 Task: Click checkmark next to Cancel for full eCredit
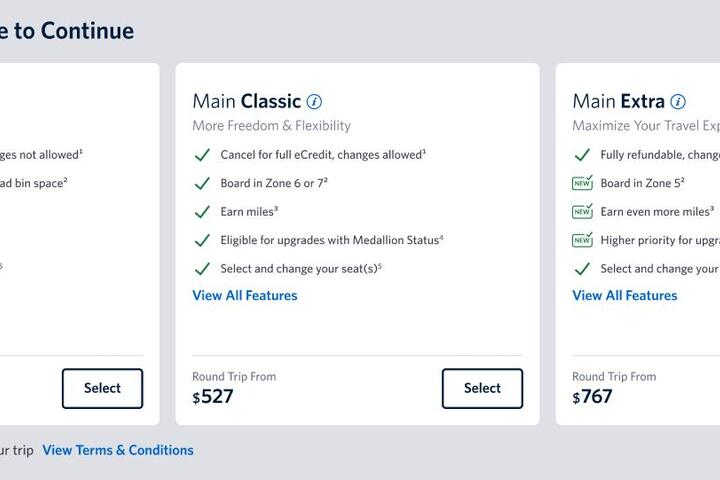pos(202,155)
